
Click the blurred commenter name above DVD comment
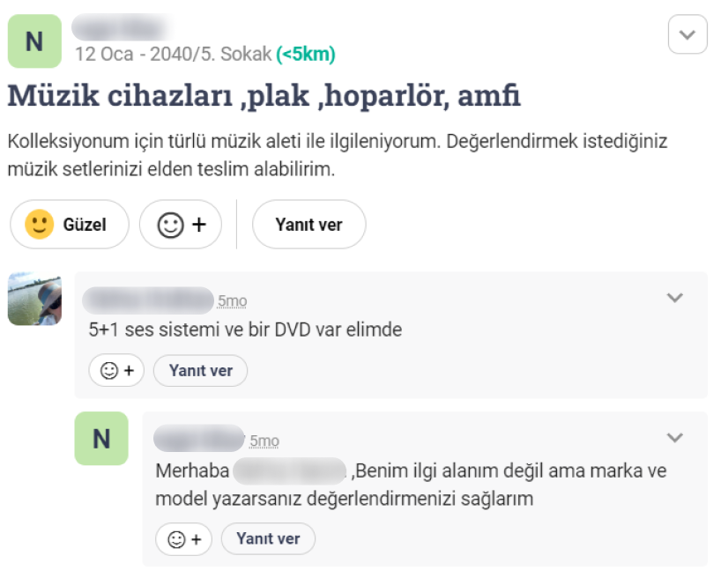(x=148, y=300)
